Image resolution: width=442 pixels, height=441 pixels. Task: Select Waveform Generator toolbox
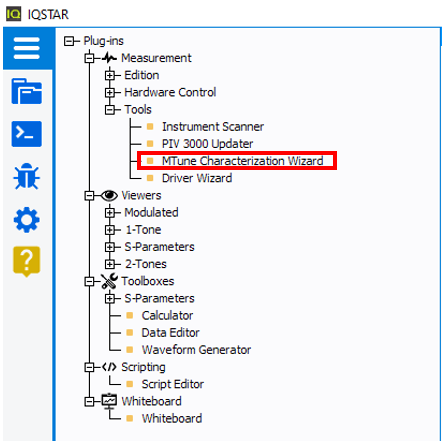click(196, 350)
